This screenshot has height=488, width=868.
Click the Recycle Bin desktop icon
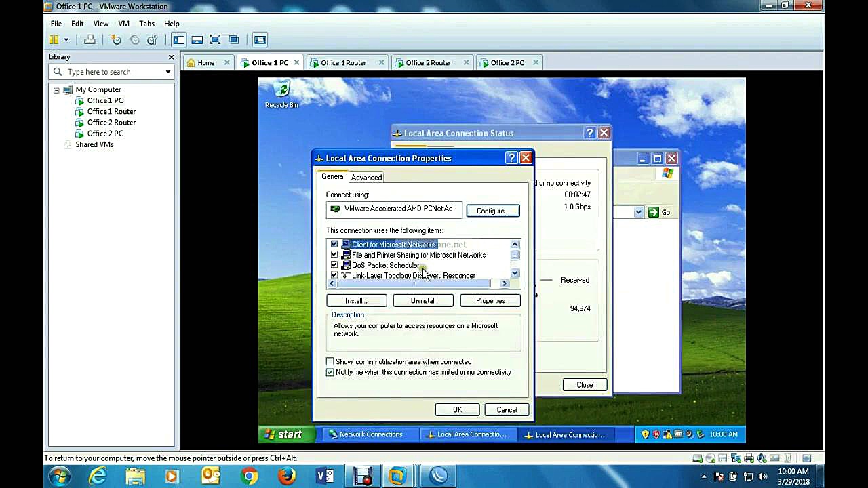[281, 95]
